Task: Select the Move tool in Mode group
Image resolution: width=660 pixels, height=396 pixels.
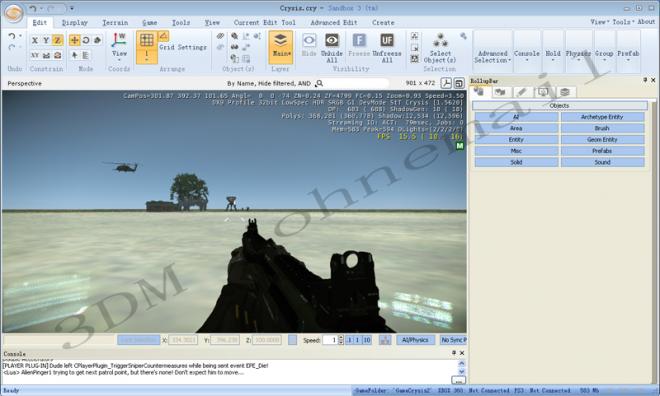Action: coord(75,40)
